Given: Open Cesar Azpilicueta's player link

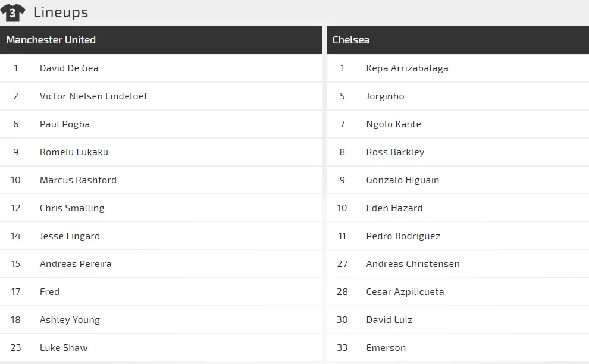Looking at the screenshot, I should click(x=405, y=291).
